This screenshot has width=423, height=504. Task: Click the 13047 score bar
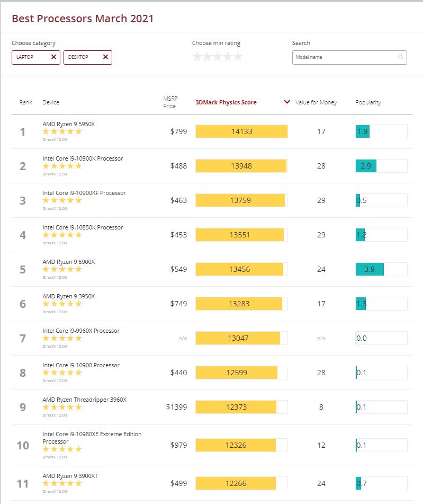pos(241,338)
